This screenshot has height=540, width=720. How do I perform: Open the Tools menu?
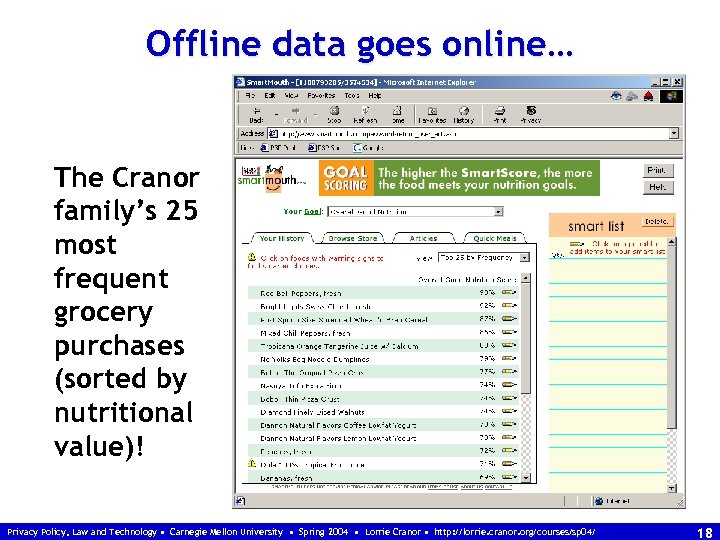tap(352, 96)
